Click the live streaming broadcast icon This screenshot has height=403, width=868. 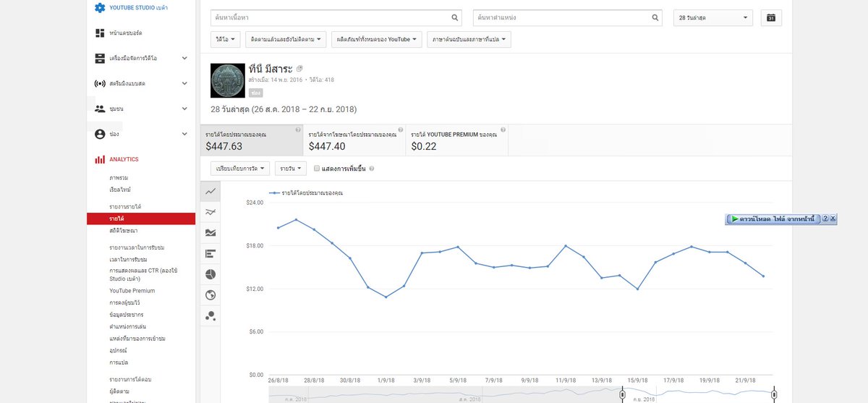tap(100, 83)
